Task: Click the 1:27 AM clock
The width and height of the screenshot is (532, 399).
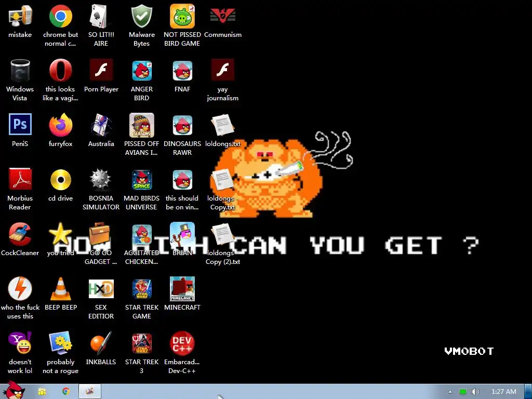Action: pyautogui.click(x=504, y=392)
